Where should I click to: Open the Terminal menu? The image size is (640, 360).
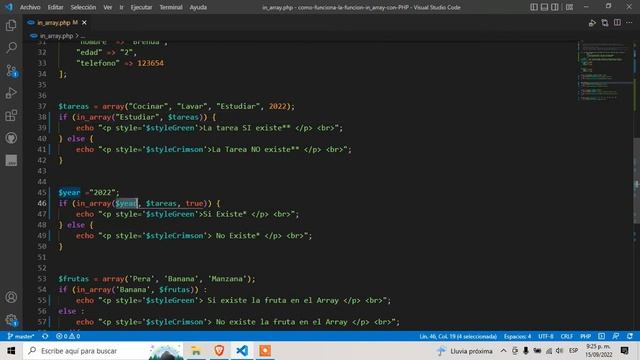[x=171, y=7]
